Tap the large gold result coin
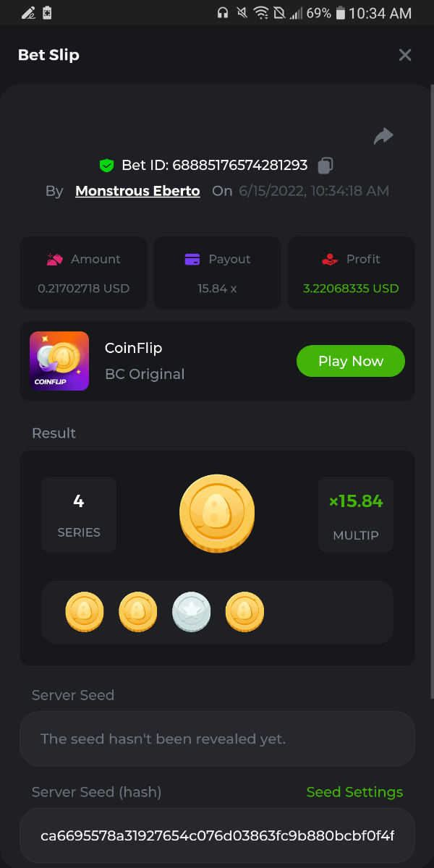The image size is (434, 868). pos(217,514)
